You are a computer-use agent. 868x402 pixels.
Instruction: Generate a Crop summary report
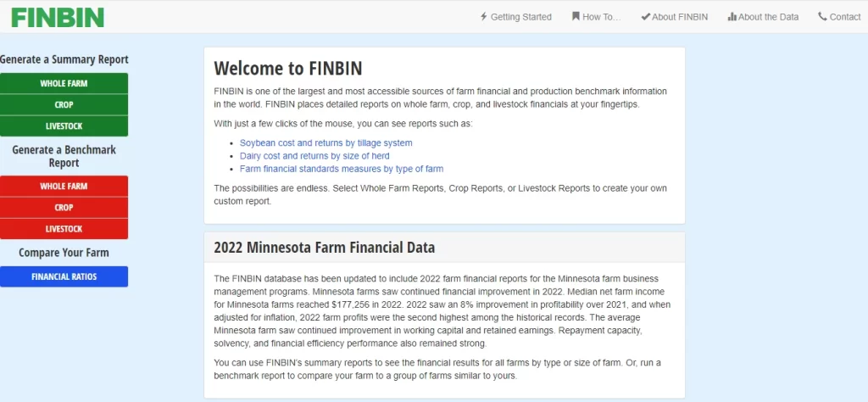coord(64,104)
